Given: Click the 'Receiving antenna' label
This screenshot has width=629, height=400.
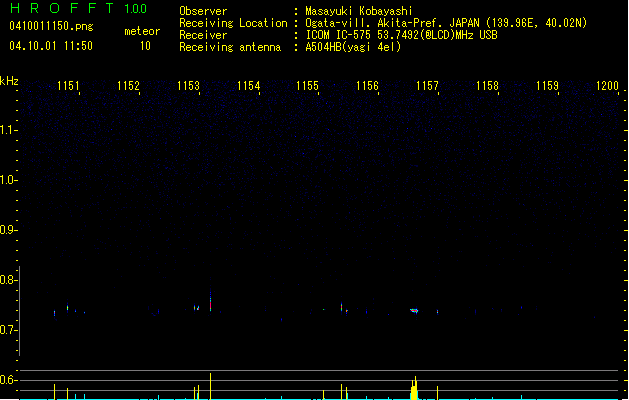Looking at the screenshot, I should [230, 47].
